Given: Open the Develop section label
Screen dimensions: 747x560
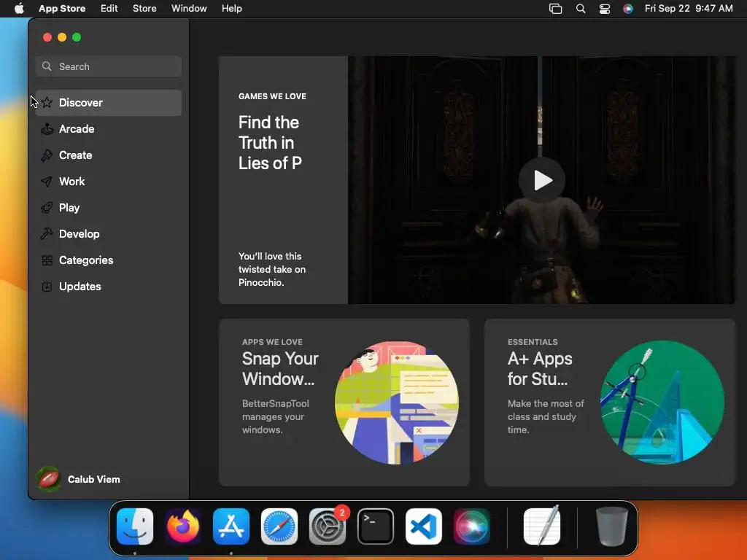Looking at the screenshot, I should pos(79,234).
